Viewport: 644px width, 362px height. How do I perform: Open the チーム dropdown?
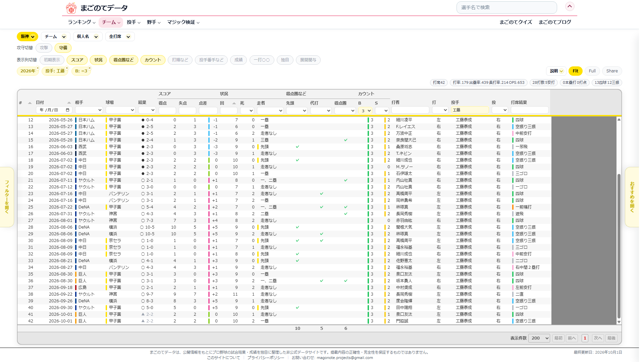tap(55, 37)
